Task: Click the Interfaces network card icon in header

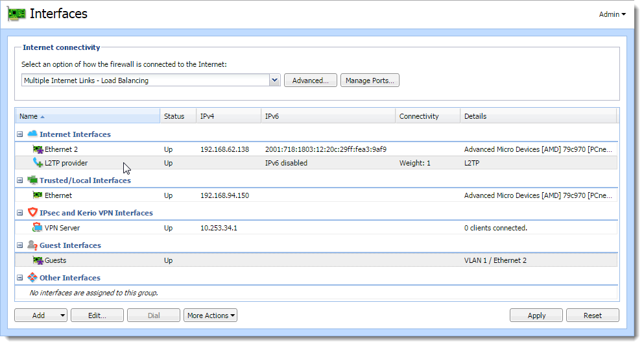Action: (x=16, y=14)
